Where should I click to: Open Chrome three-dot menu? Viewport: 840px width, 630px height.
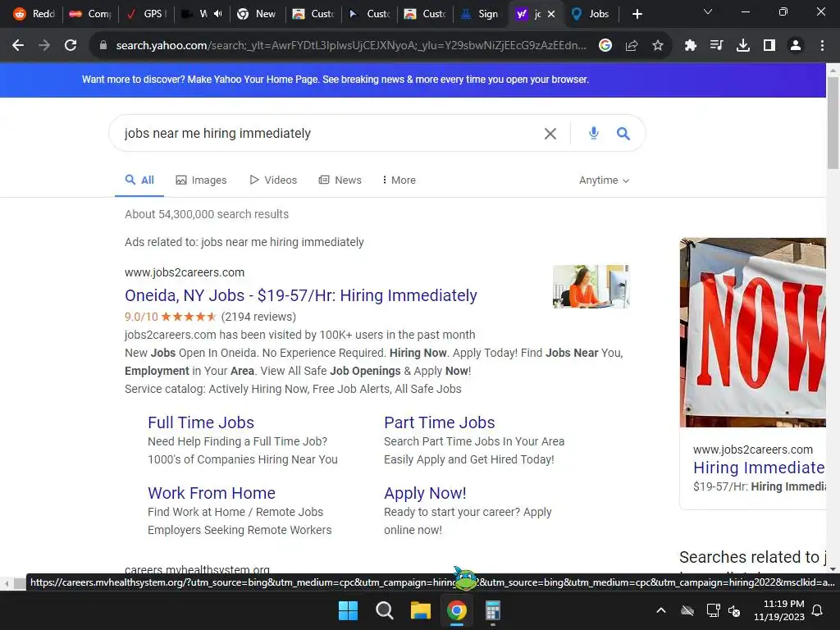click(822, 46)
